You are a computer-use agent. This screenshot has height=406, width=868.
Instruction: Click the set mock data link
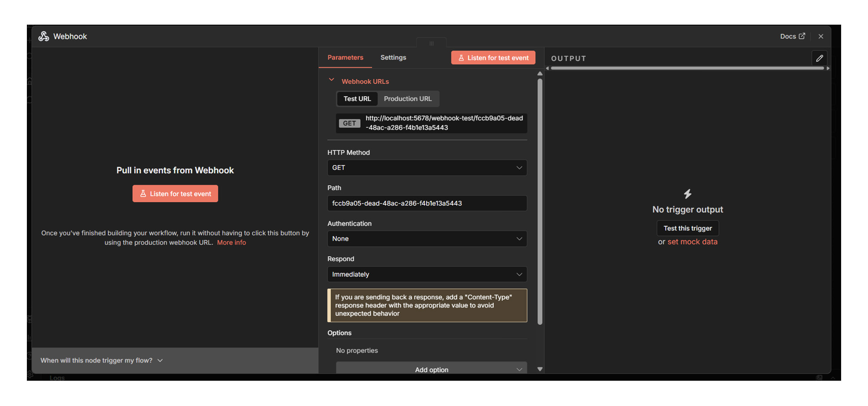pos(692,242)
